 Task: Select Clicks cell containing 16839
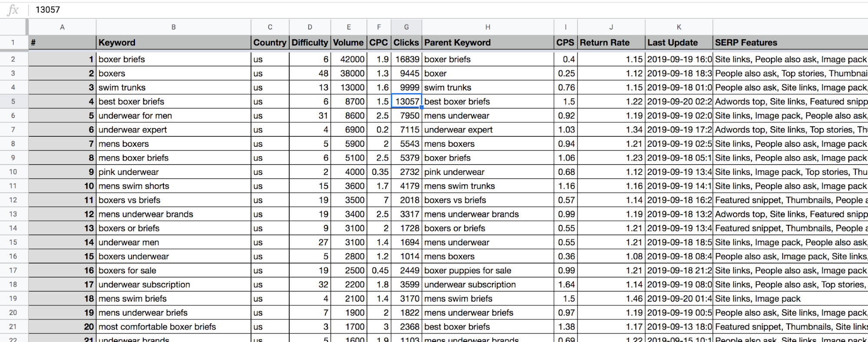[x=406, y=59]
